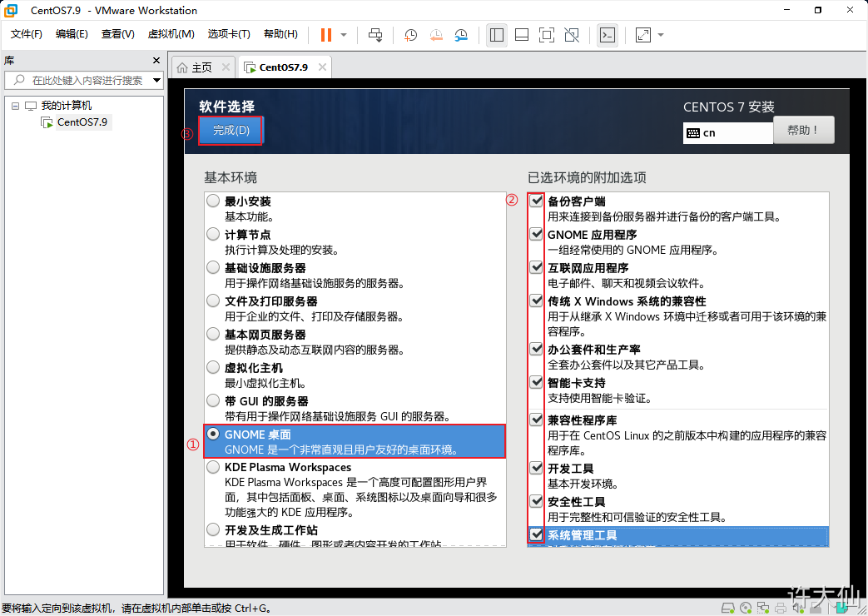Click the CD/DVD drive status icon

pyautogui.click(x=746, y=609)
